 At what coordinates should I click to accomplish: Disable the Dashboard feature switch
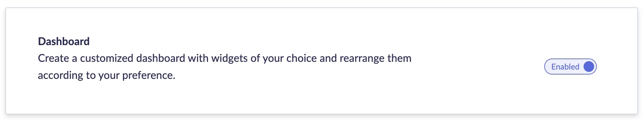tap(570, 67)
